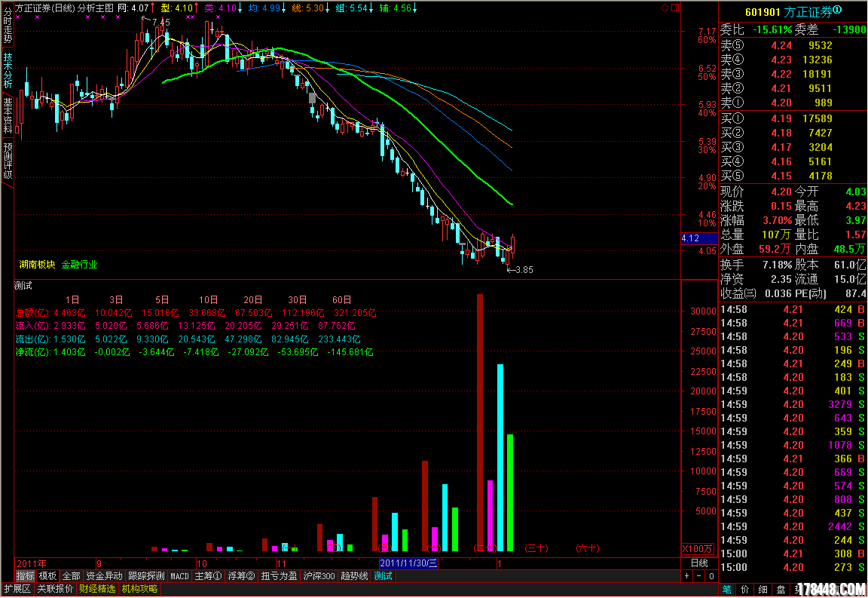Click the tallest dark-red volume bar

[x=480, y=422]
